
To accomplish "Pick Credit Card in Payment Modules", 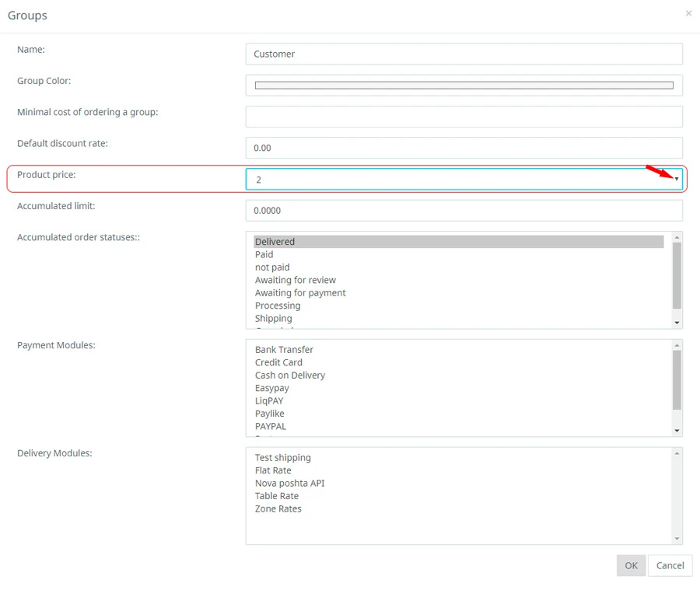I will point(278,362).
